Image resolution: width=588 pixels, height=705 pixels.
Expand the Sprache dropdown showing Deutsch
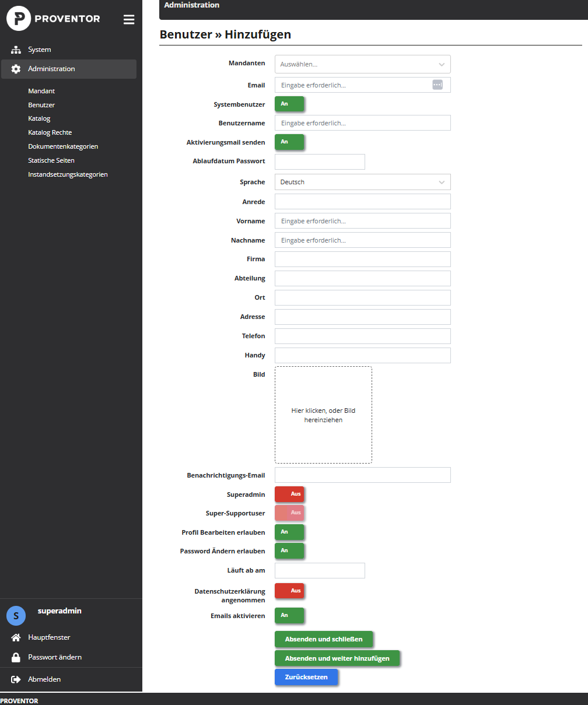[x=362, y=182]
